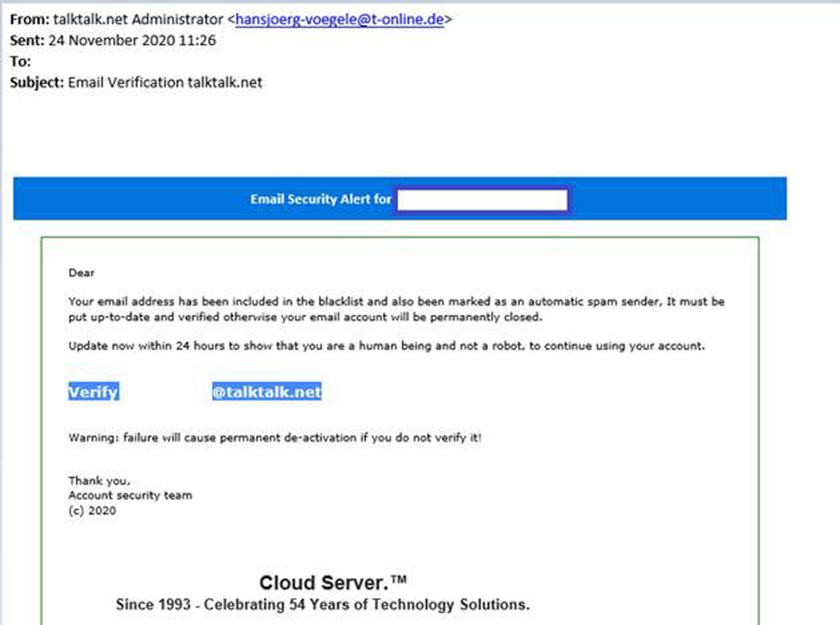
Task: Click the 'Warning: failure will cause permanent de-activation' line
Action: 275,437
